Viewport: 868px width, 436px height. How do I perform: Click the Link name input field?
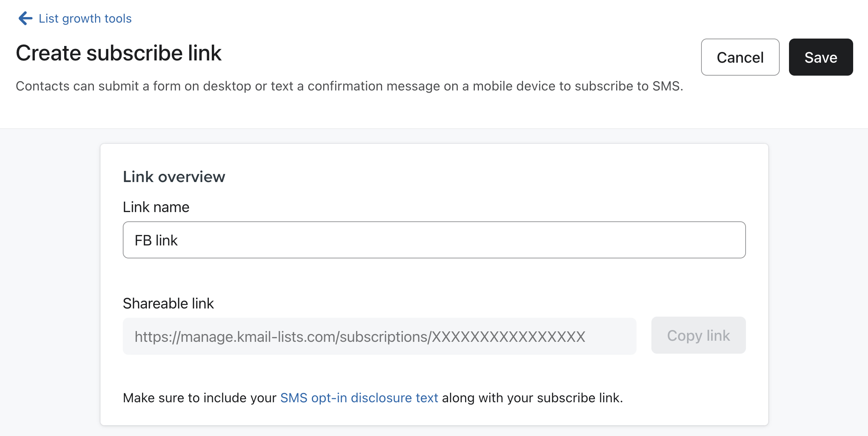tap(434, 240)
